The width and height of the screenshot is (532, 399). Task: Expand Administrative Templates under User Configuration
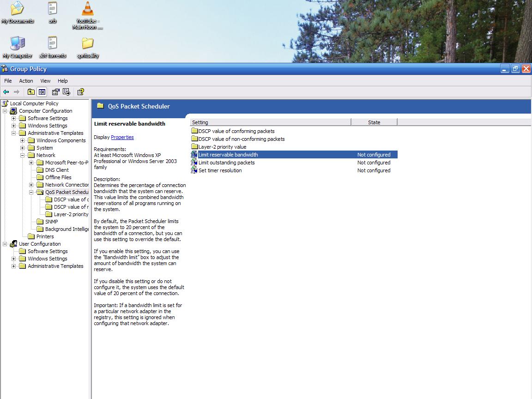[14, 266]
